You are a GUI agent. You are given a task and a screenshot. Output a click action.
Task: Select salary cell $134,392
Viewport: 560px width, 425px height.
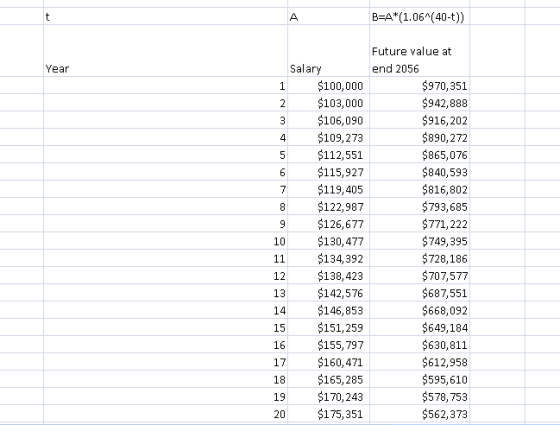click(328, 258)
